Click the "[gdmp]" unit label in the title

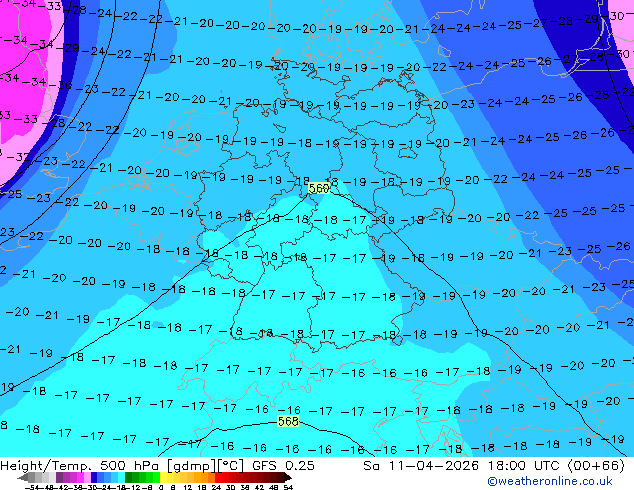tap(192, 466)
